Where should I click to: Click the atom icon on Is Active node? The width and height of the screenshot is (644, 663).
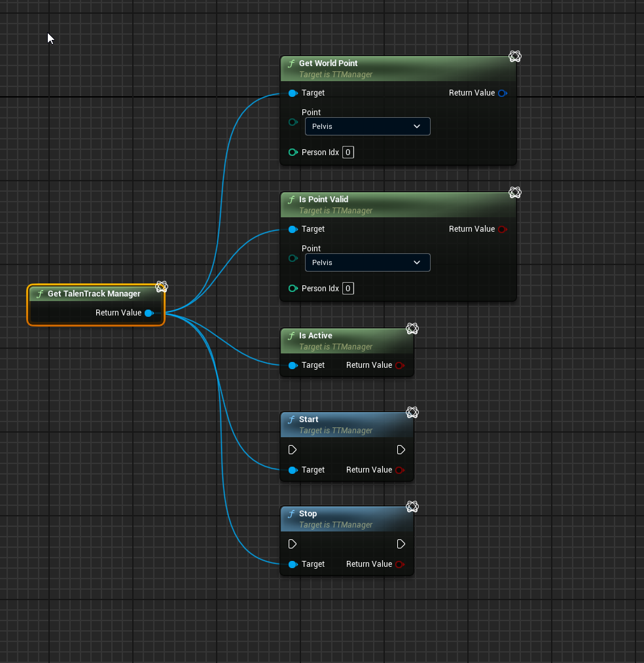pyautogui.click(x=412, y=329)
